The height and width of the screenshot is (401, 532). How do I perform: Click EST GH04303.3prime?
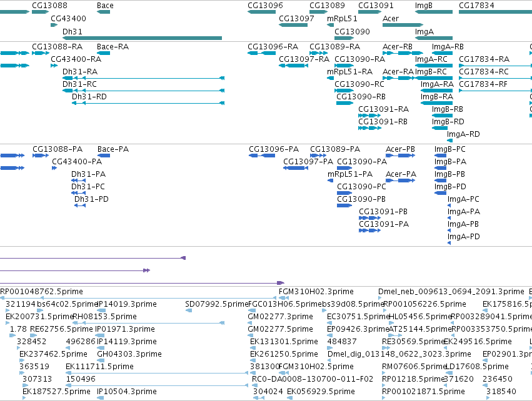pyautogui.click(x=129, y=354)
